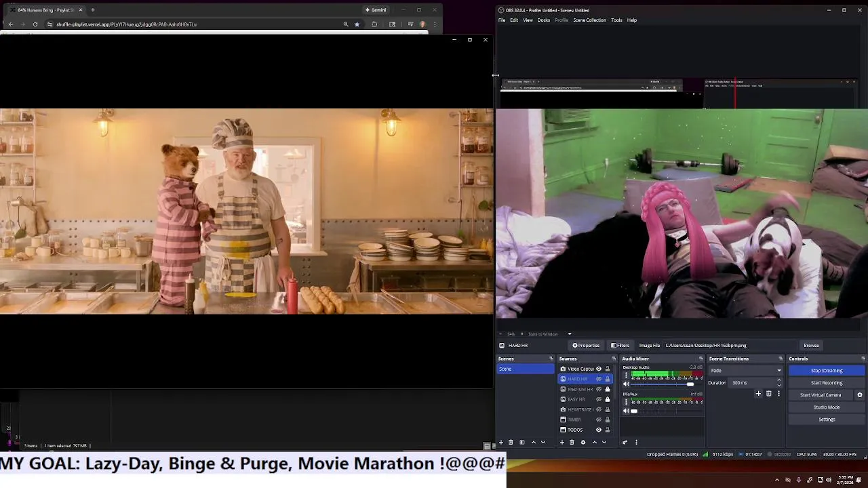
Task: Click the browser address bar URL
Action: coord(126,24)
